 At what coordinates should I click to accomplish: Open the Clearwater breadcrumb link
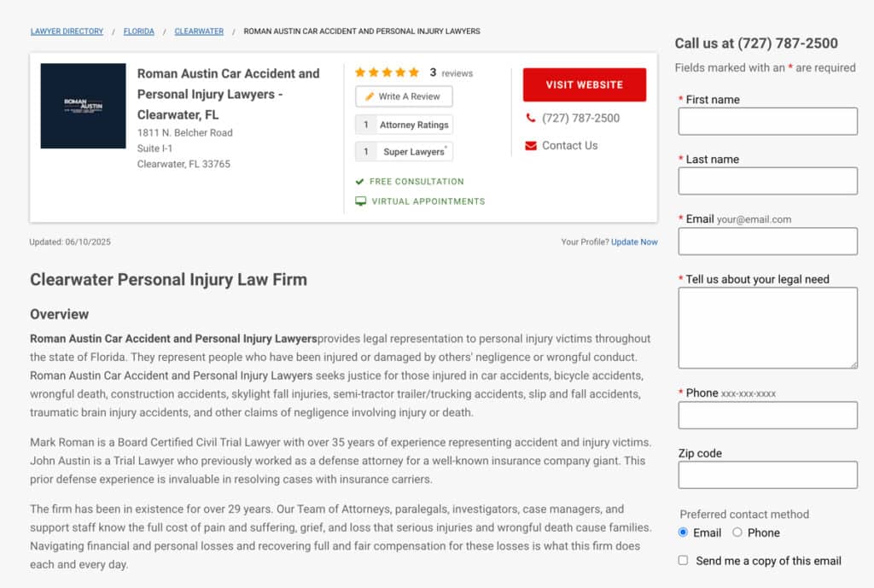coord(199,32)
